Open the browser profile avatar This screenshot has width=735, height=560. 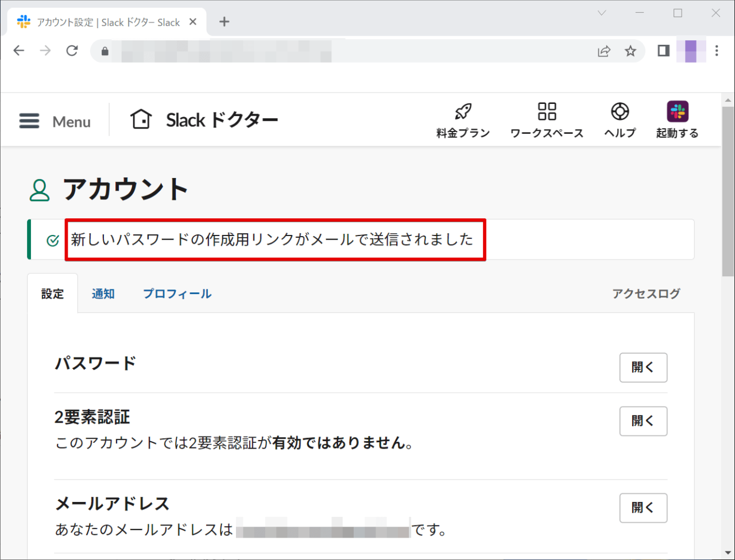click(x=691, y=51)
